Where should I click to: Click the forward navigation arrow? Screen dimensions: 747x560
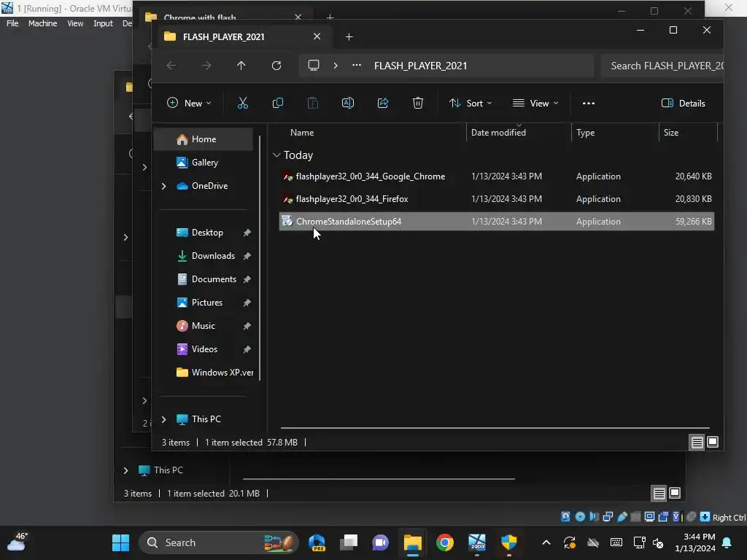point(206,66)
